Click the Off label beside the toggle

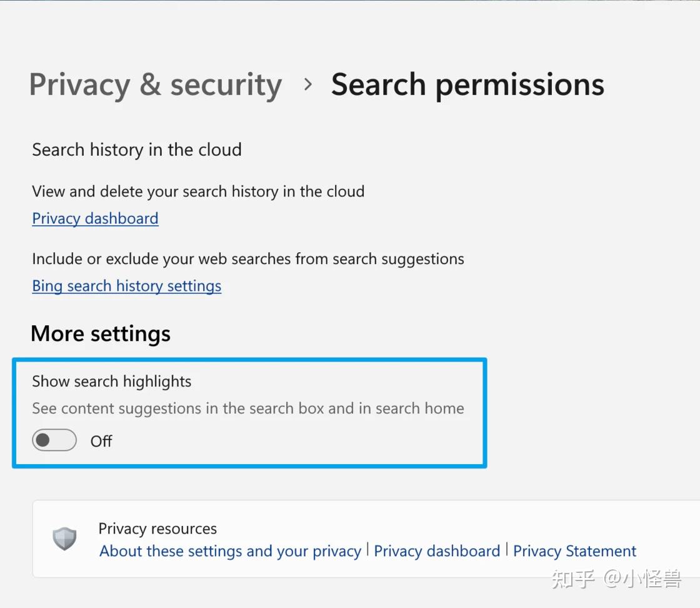pyautogui.click(x=101, y=441)
